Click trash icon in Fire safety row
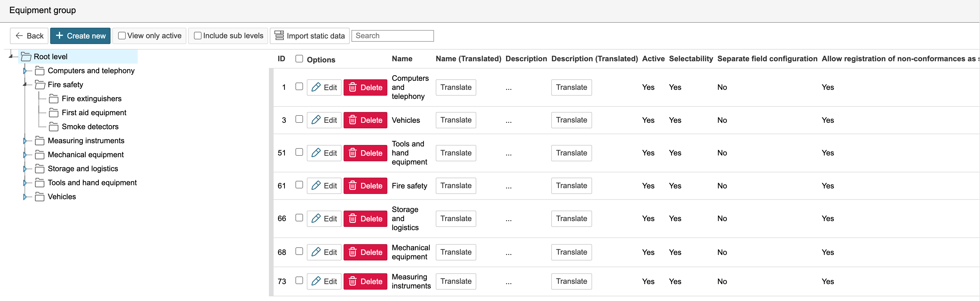This screenshot has height=301, width=980. pyautogui.click(x=353, y=186)
